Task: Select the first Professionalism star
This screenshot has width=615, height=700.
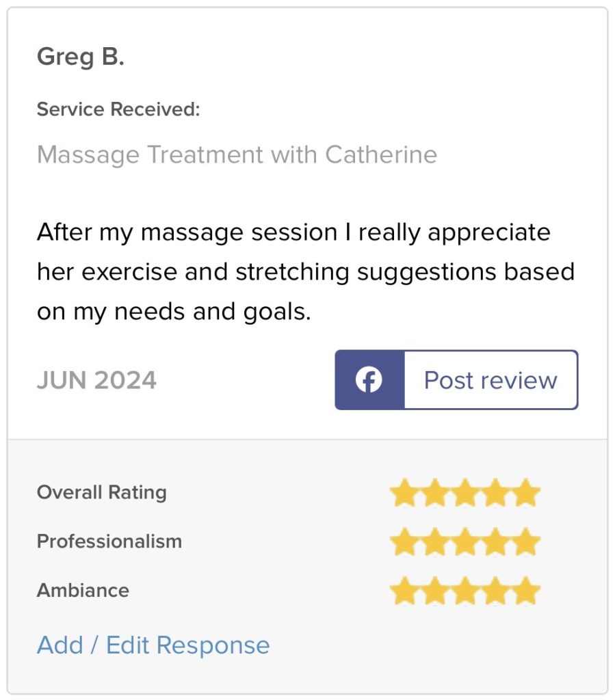Action: pos(404,542)
